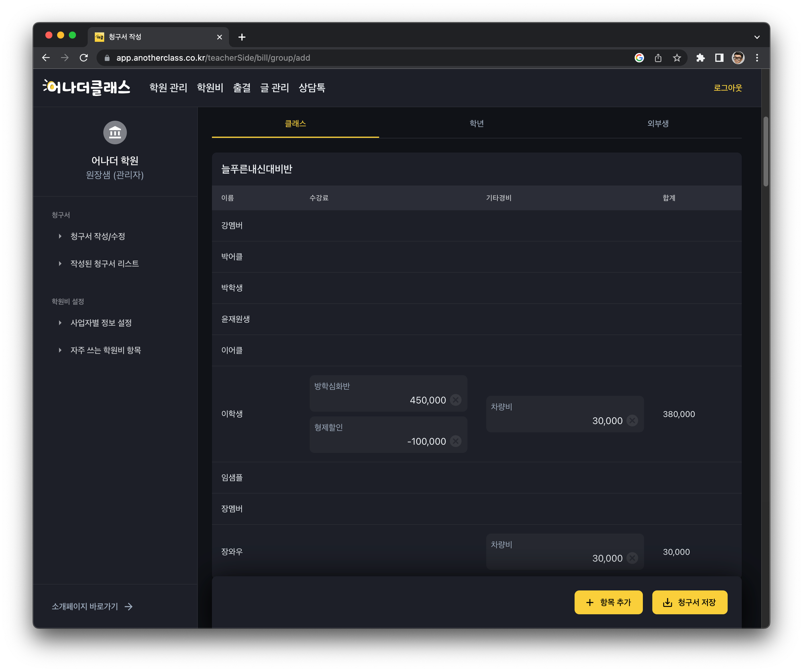Image resolution: width=803 pixels, height=672 pixels.
Task: Click the browser address bar URL
Action: [213, 58]
